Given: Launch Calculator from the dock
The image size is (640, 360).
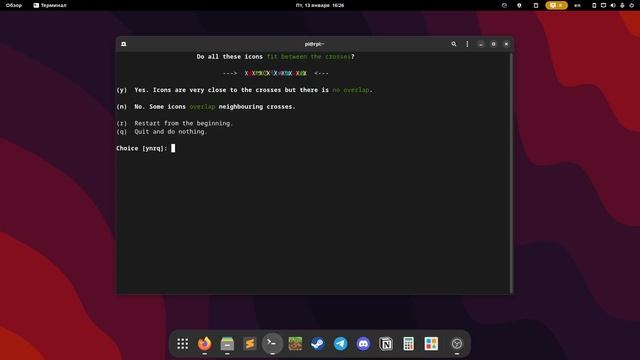Looking at the screenshot, I should coord(408,344).
